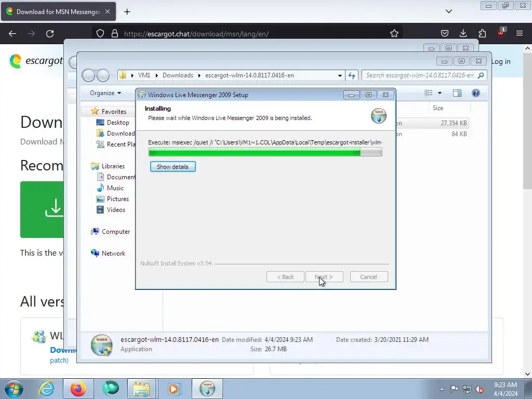The height and width of the screenshot is (399, 532).
Task: Switch to Firefox in the taskbar
Action: point(78,389)
